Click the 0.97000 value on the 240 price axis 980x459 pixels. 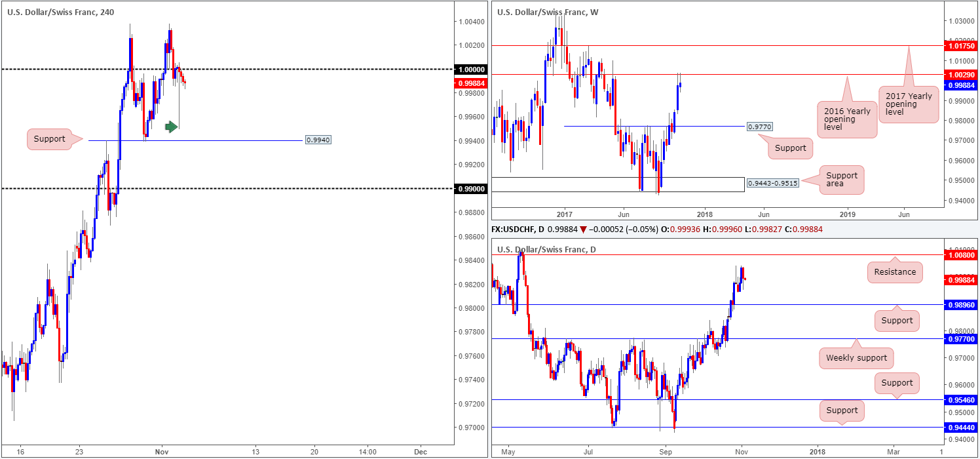[471, 428]
